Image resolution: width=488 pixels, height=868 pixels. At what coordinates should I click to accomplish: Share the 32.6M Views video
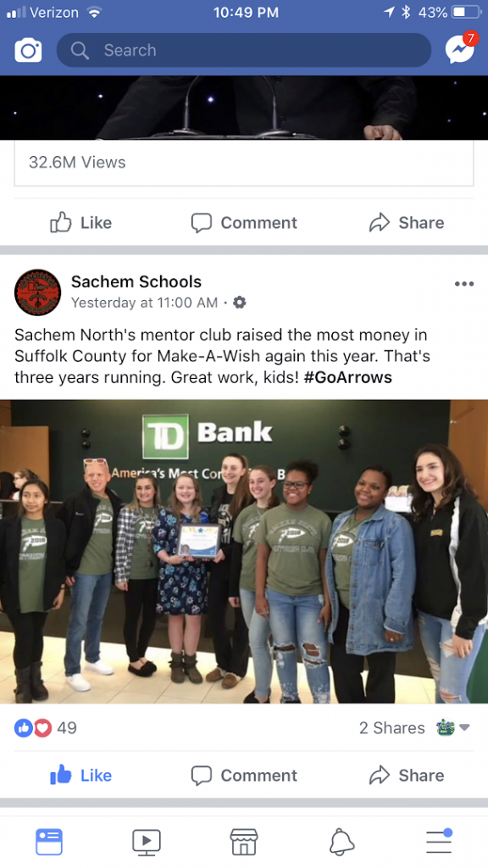407,223
